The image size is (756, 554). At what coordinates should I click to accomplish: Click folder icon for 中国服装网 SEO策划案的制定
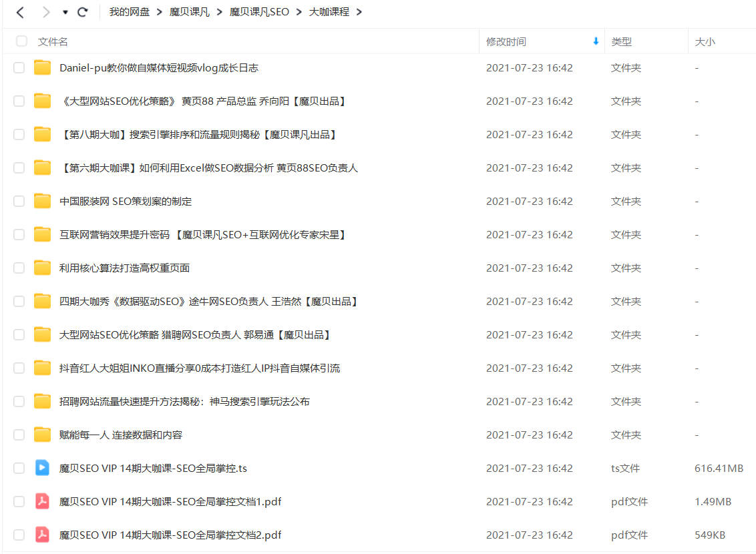(x=43, y=201)
